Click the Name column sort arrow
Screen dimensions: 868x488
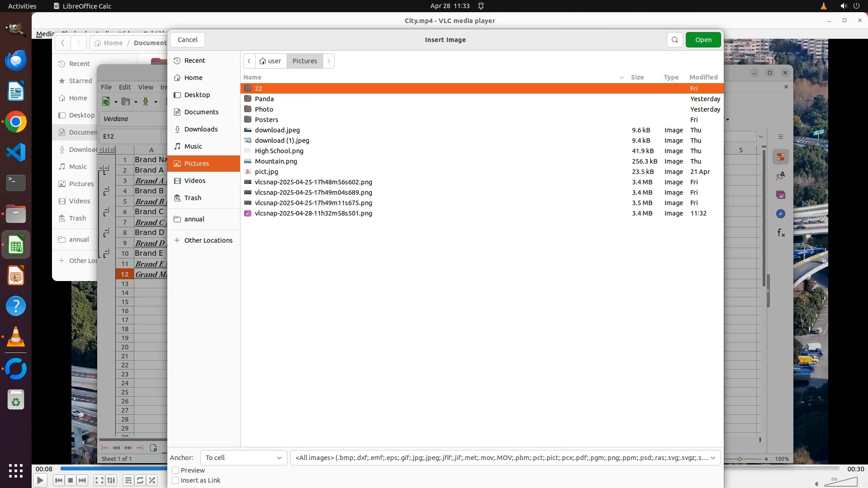(621, 77)
